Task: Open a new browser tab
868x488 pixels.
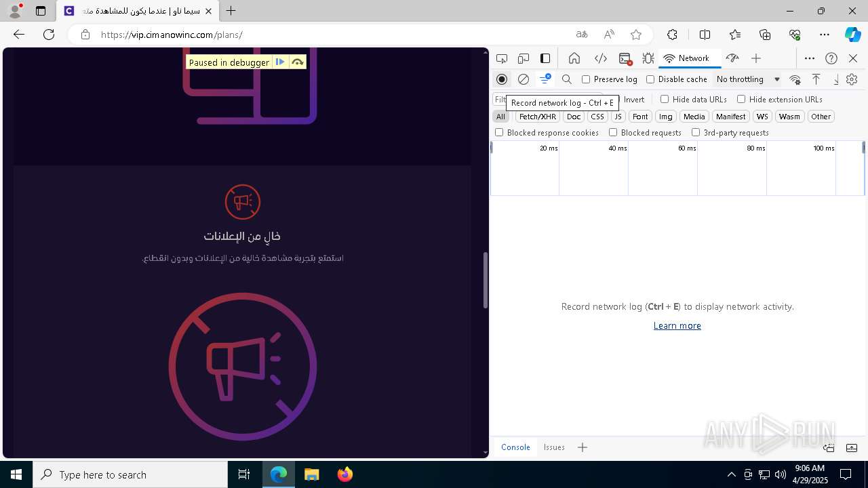Action: pyautogui.click(x=231, y=11)
